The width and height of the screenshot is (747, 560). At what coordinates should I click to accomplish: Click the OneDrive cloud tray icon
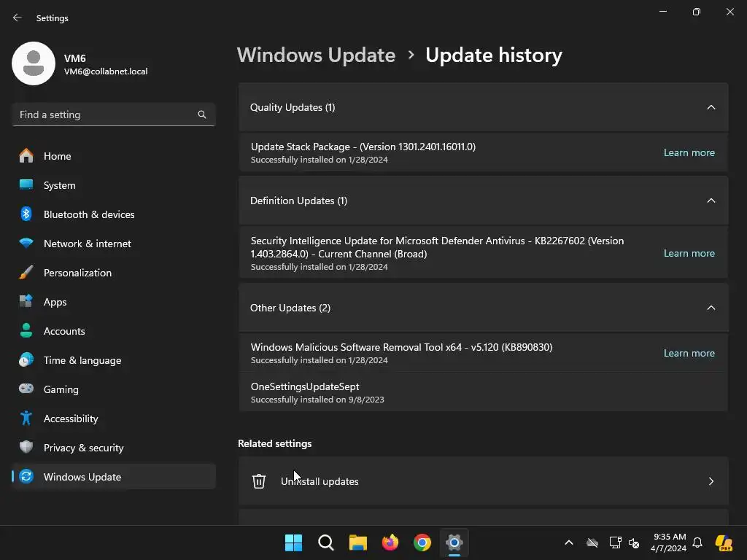pyautogui.click(x=592, y=542)
